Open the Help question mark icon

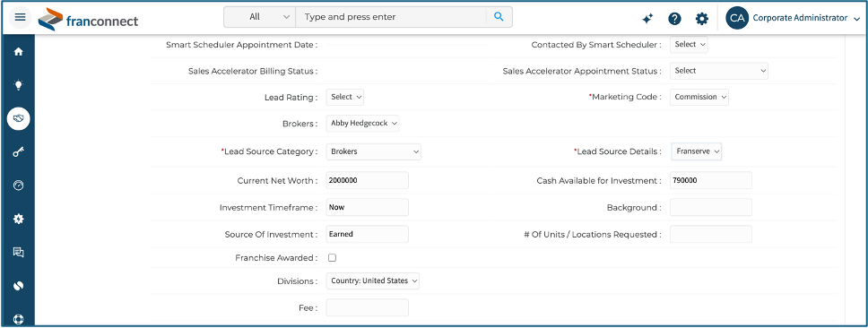pyautogui.click(x=674, y=18)
